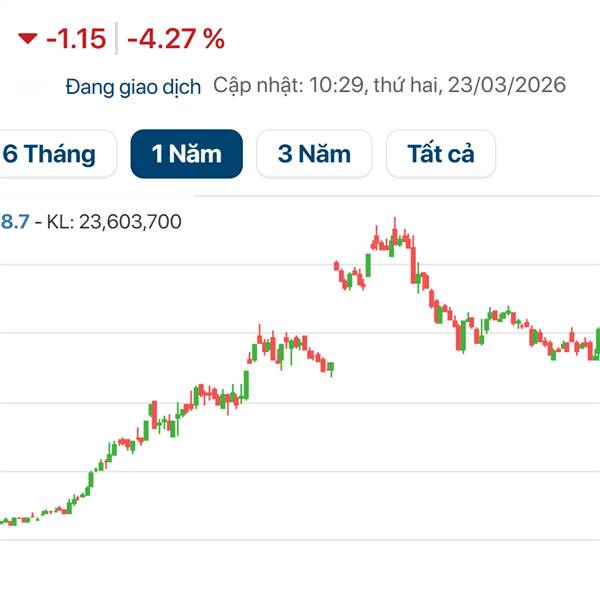Click the red down-triangle price change icon
The height and width of the screenshot is (600, 600).
pos(27,39)
